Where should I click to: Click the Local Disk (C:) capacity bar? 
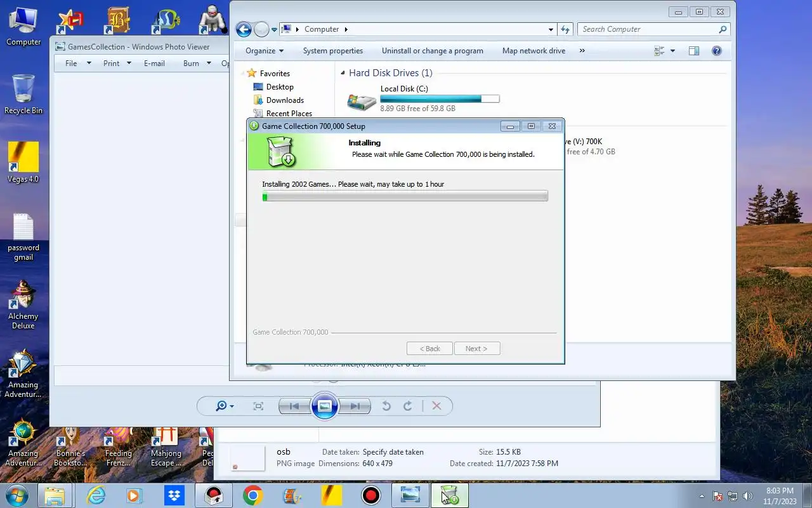440,98
